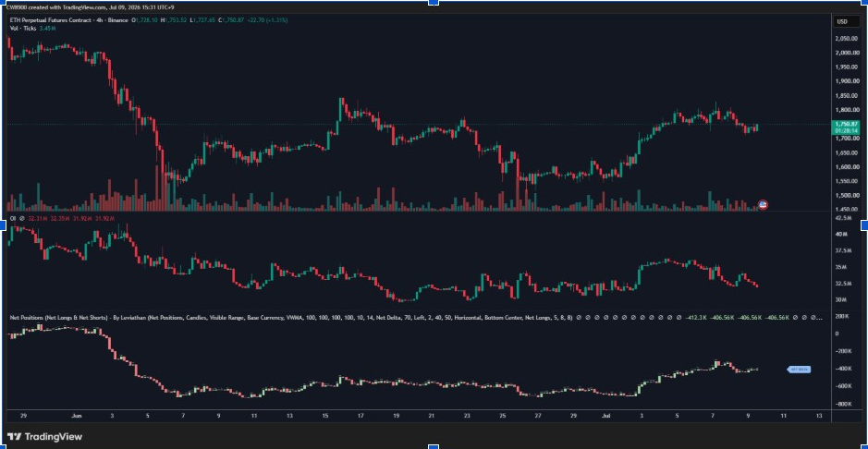Click the 1,800.00 price axis label
Viewport: 868px width, 449px height.
[x=848, y=110]
